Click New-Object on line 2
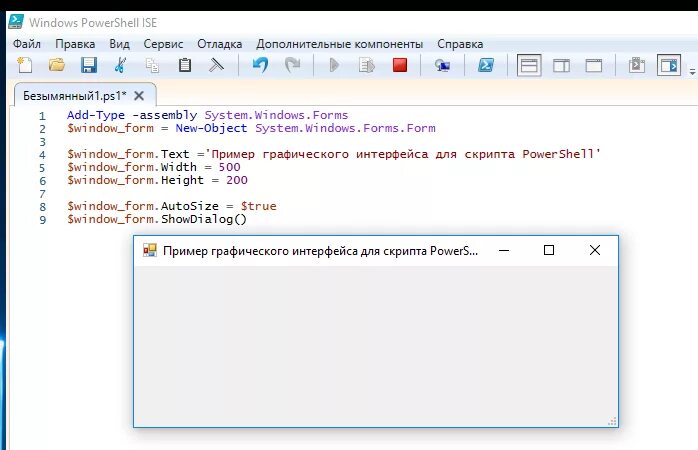This screenshot has width=698, height=450. coord(211,128)
